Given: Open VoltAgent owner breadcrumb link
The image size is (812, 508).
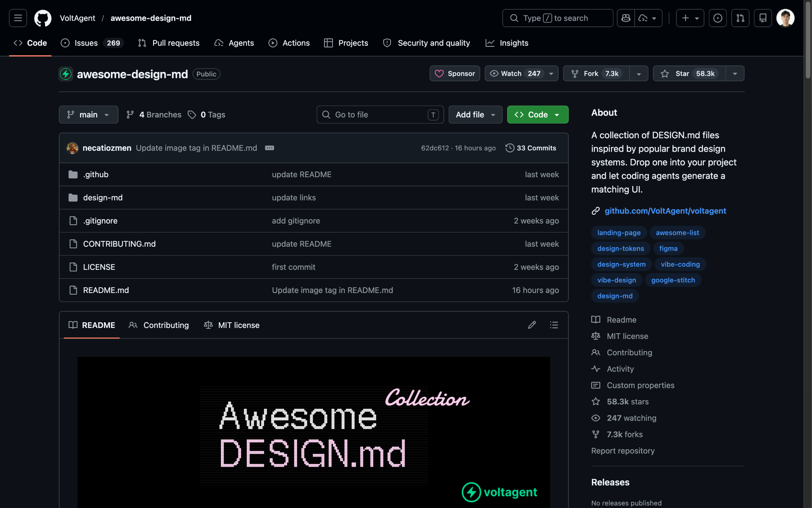Looking at the screenshot, I should 78,18.
